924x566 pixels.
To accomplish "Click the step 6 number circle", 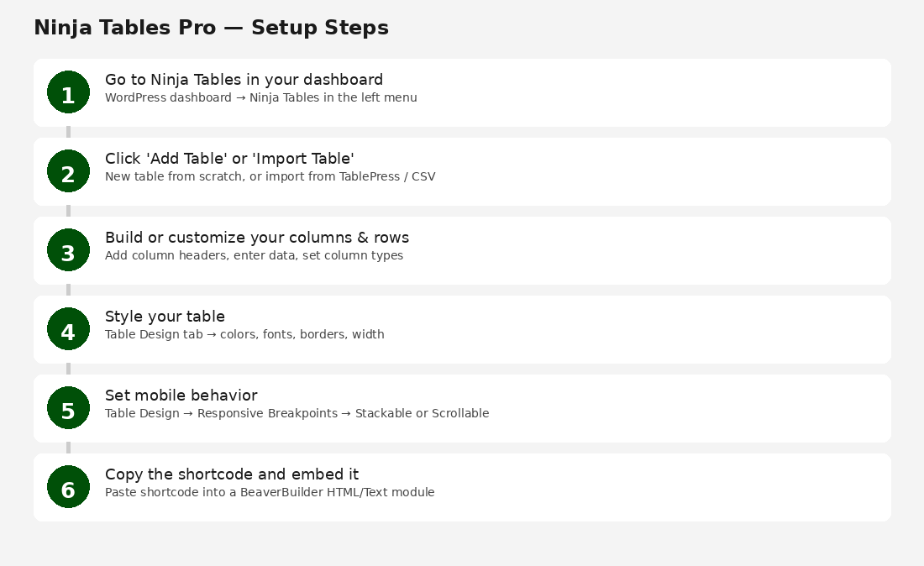I will point(68,487).
